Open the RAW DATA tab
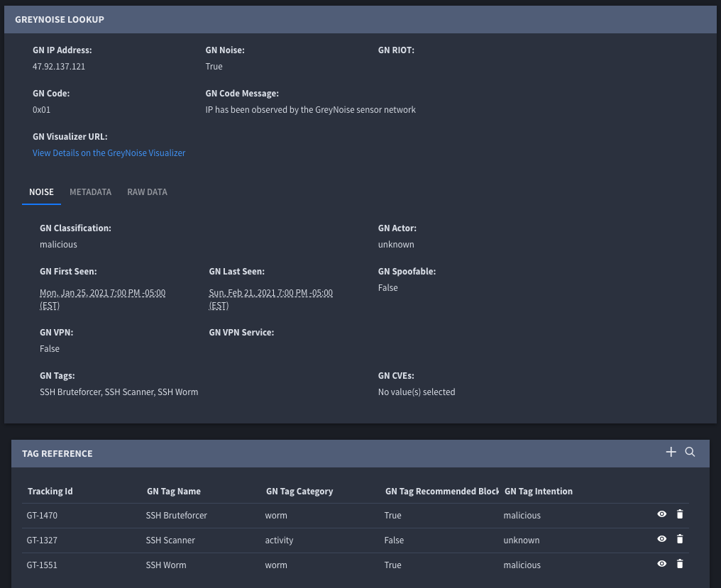Viewport: 721px width, 588px height. click(147, 192)
